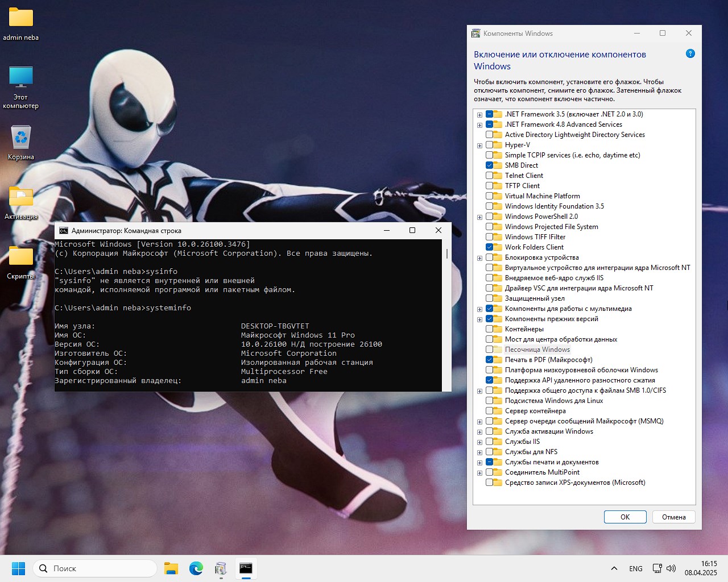Open File Explorer from the taskbar

click(171, 568)
